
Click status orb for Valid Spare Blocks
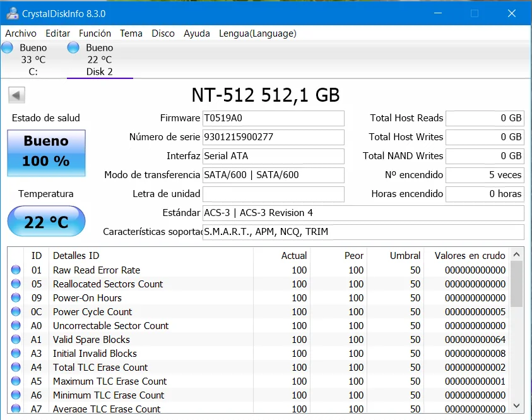point(16,340)
